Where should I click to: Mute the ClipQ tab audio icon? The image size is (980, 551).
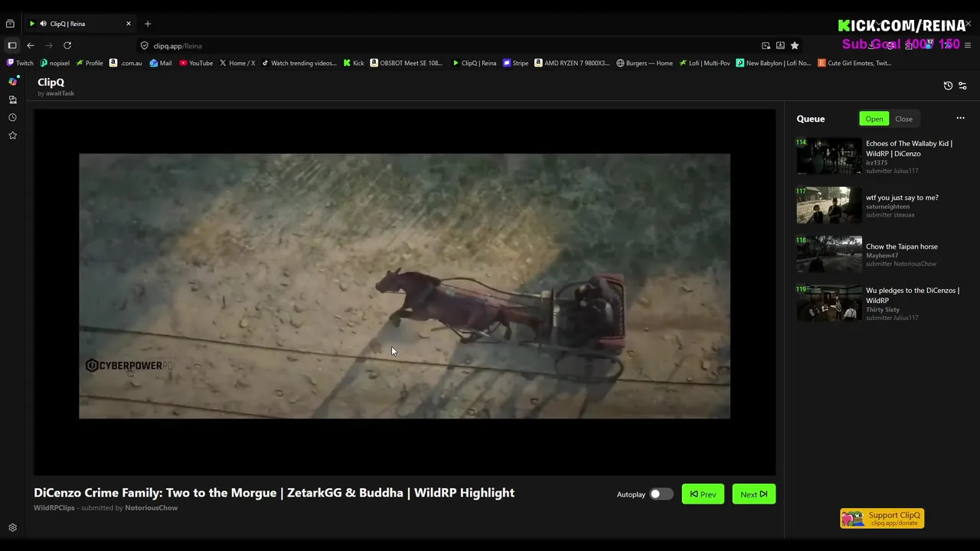43,24
